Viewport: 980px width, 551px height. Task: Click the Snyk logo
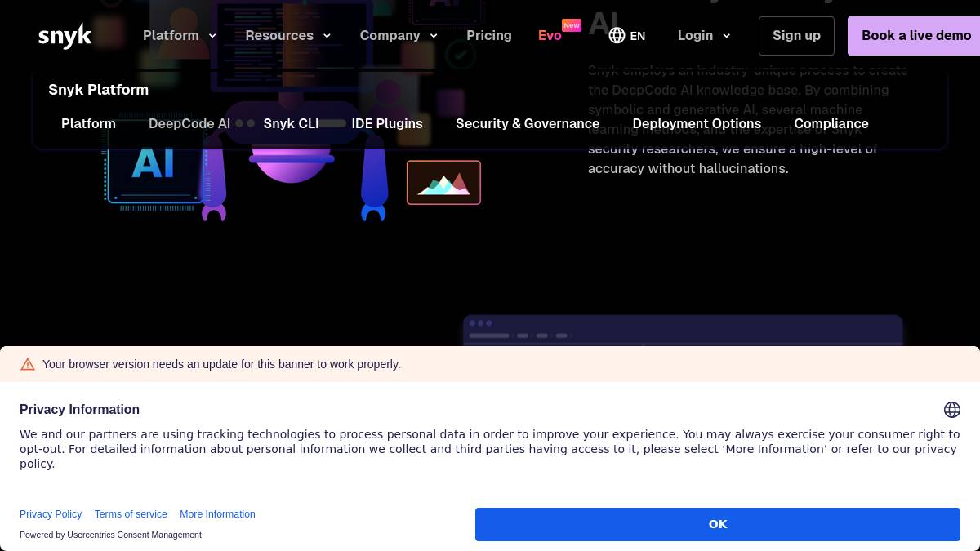tap(65, 36)
